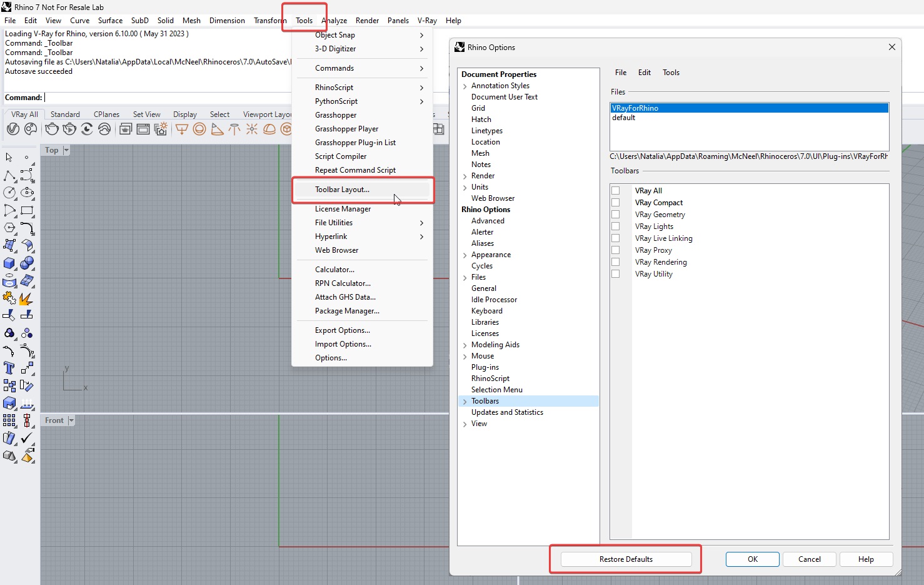The width and height of the screenshot is (924, 585).
Task: Click the Group objects icon
Action: (9, 333)
